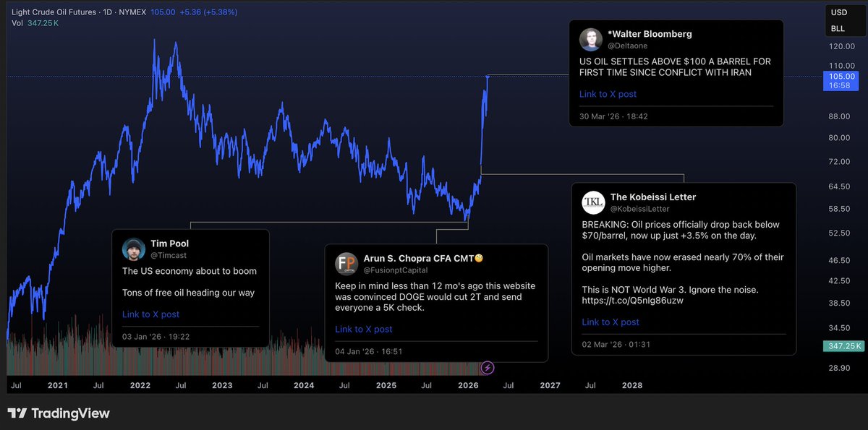The width and height of the screenshot is (868, 430).
Task: Click the 2026 label on time axis
Action: tap(467, 385)
